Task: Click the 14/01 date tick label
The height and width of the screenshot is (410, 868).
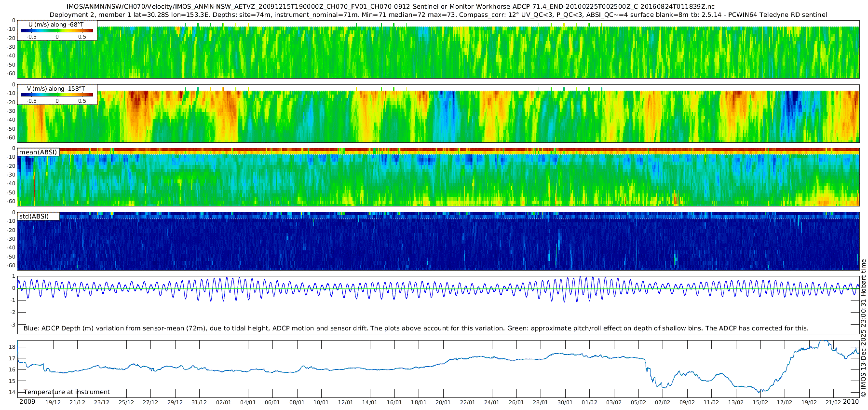Action: pos(370,402)
